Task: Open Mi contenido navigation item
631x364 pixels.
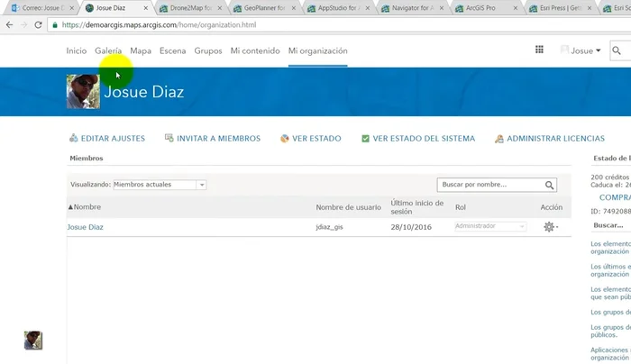Action: 255,51
